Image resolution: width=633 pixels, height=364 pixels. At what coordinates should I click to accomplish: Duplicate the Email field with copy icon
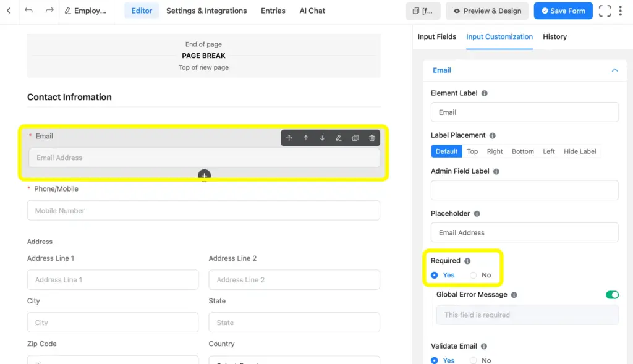point(355,138)
